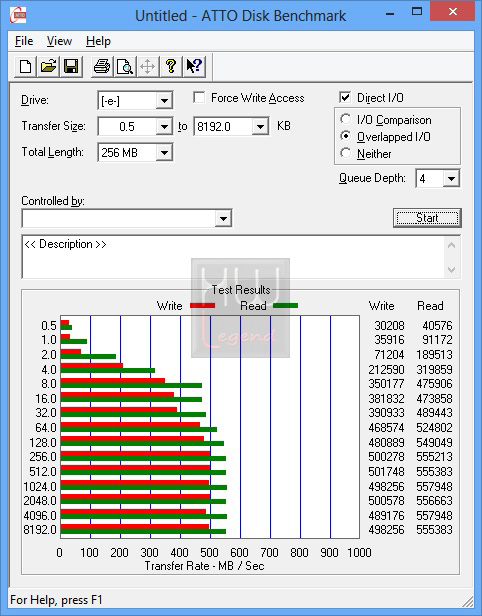Click the green Read legend swatch
The image size is (482, 616).
coord(285,305)
